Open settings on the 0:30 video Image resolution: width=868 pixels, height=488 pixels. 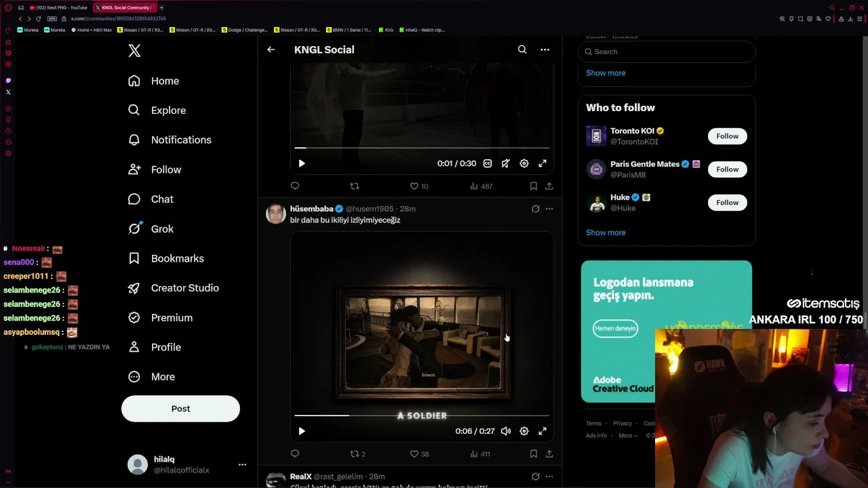524,163
